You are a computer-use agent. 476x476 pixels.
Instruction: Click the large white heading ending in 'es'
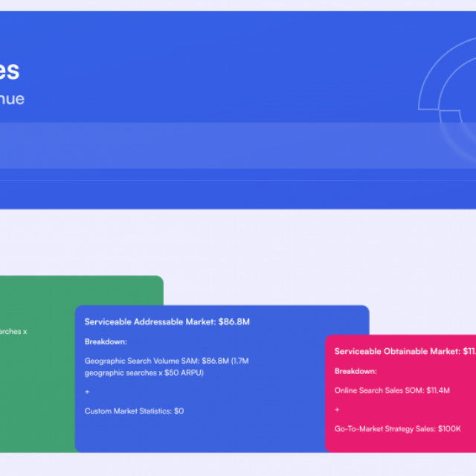10,71
